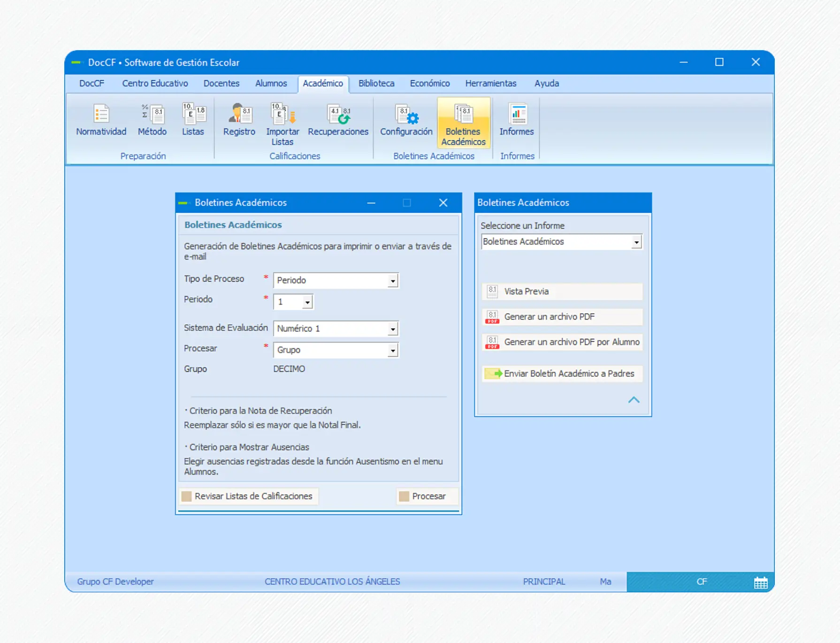Expand the Tipo de Proceso dropdown
Viewport: 840px width, 643px height.
393,281
